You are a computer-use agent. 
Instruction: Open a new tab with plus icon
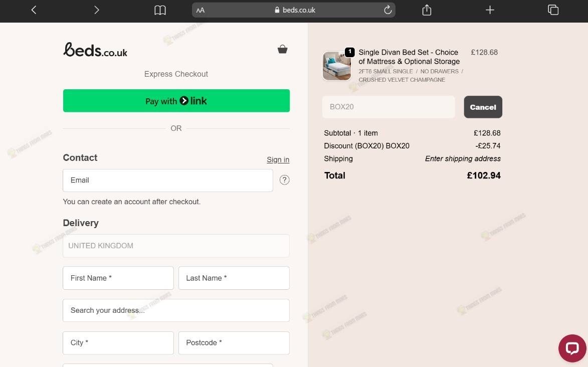[x=490, y=10]
